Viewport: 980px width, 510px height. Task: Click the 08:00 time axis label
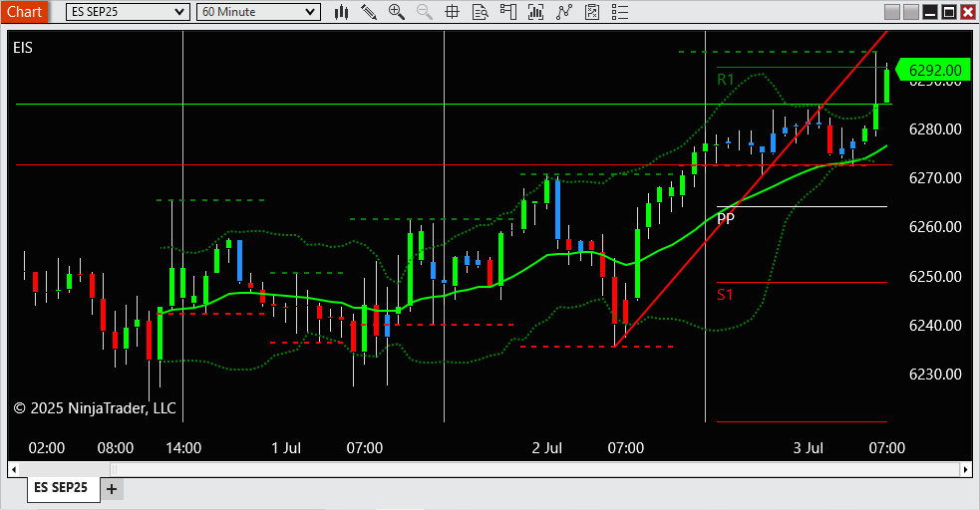(x=116, y=447)
